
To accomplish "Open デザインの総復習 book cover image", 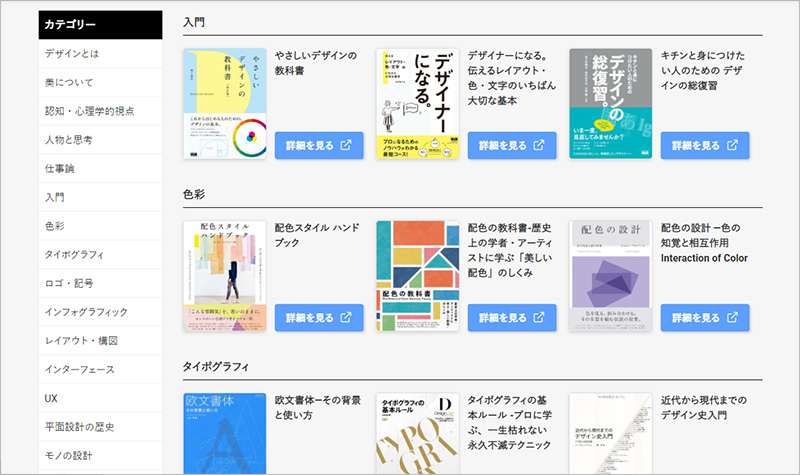I will pos(611,104).
